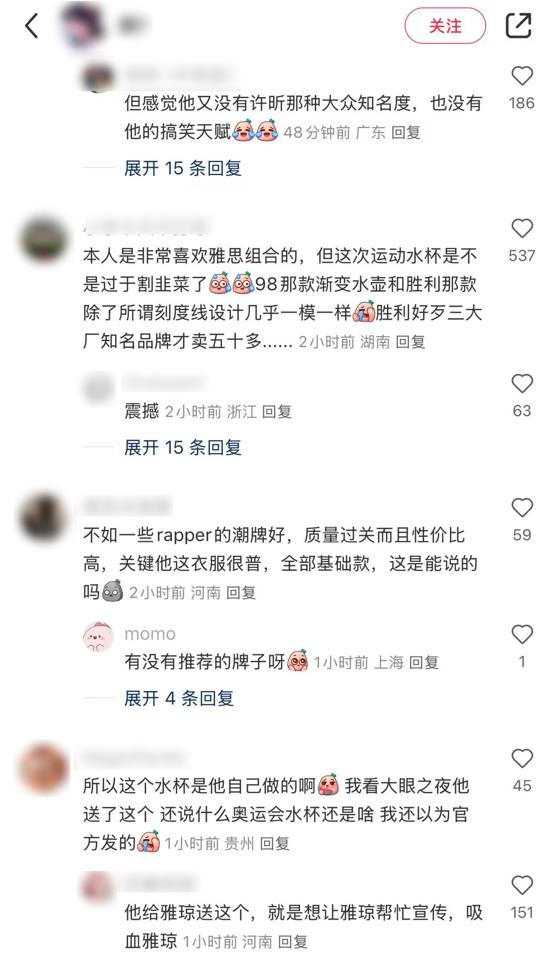556x968 pixels.
Task: Expand 15 replies under the 广东 comment
Action: point(183,168)
